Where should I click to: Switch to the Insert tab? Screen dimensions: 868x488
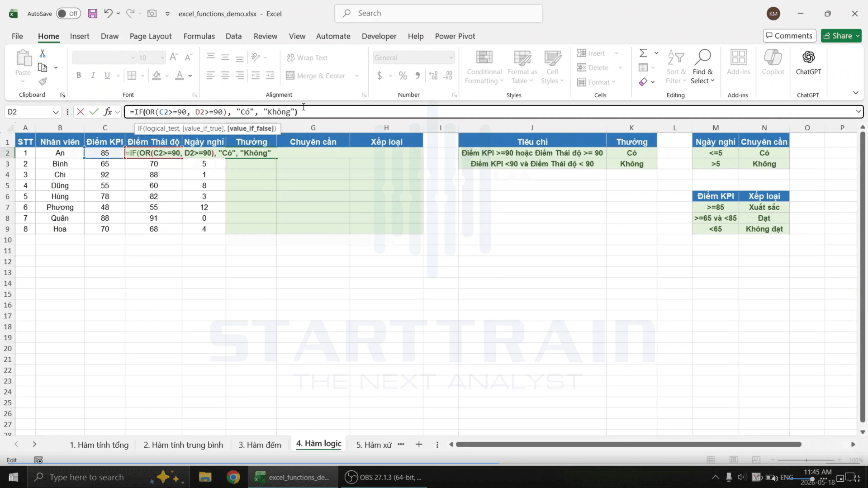tap(80, 36)
